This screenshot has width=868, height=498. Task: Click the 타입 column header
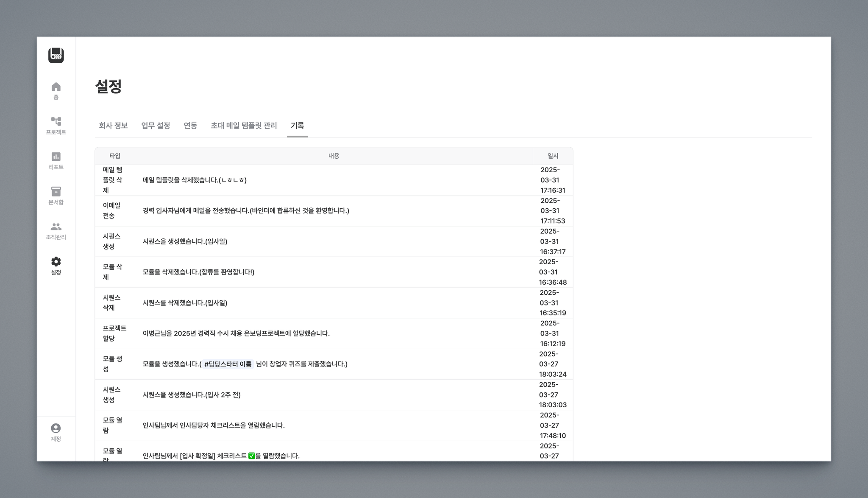(x=115, y=156)
